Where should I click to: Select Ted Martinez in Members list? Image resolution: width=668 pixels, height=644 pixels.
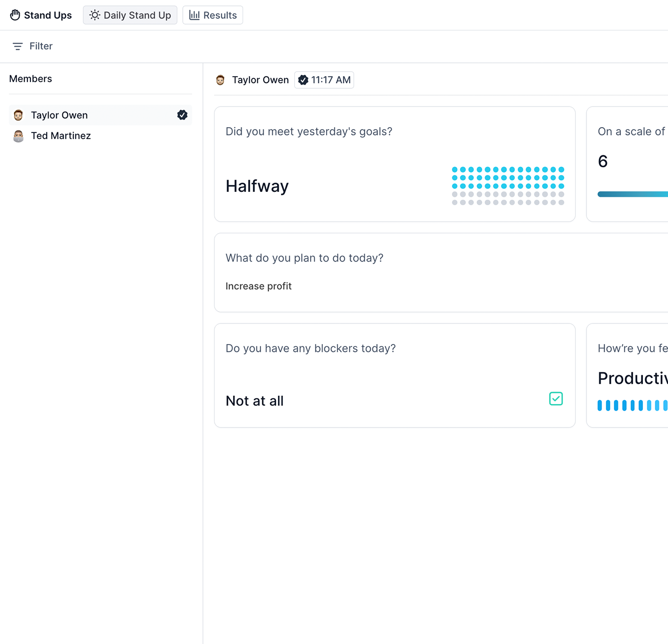coord(100,136)
